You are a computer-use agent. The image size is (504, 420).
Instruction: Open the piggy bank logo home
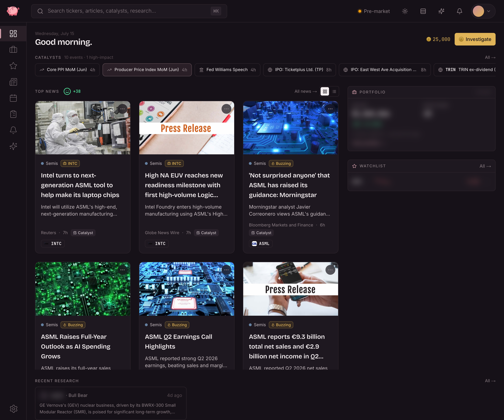[x=13, y=11]
